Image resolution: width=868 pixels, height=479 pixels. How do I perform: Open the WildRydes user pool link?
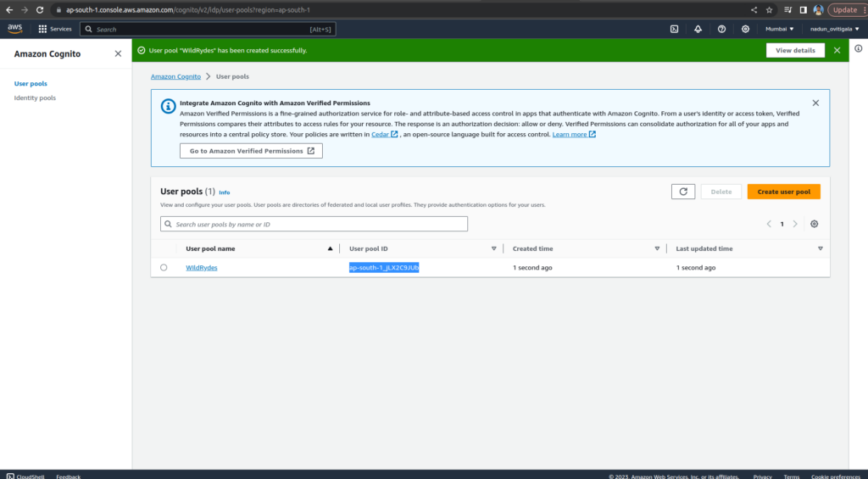tap(202, 267)
